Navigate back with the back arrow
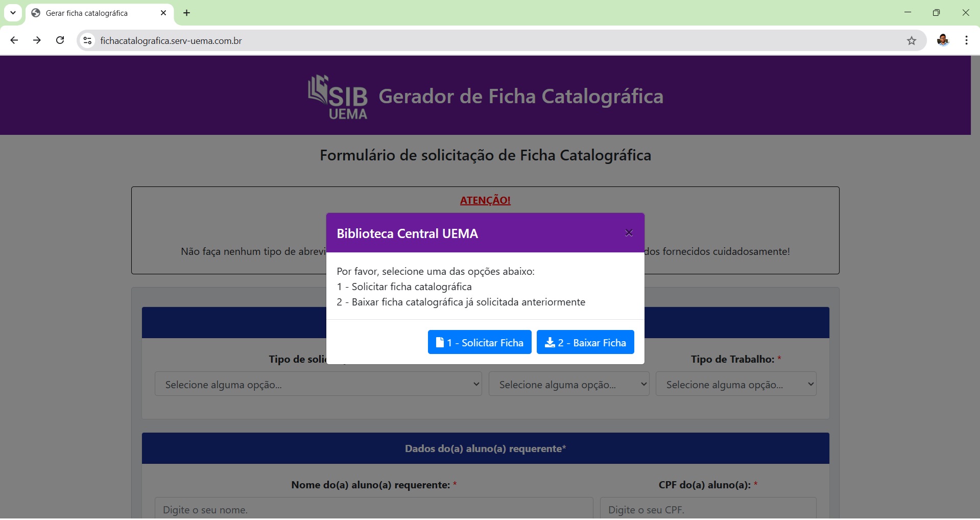Viewport: 980px width, 520px height. click(x=14, y=40)
